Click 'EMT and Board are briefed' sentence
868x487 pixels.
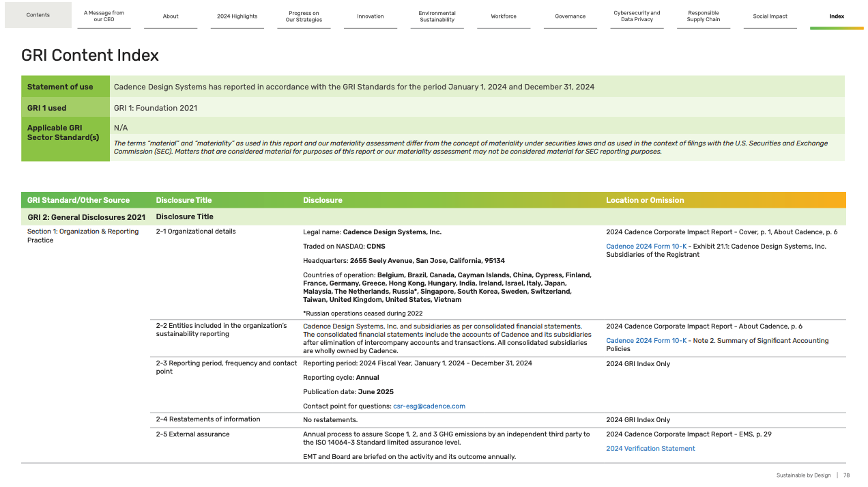pyautogui.click(x=409, y=457)
